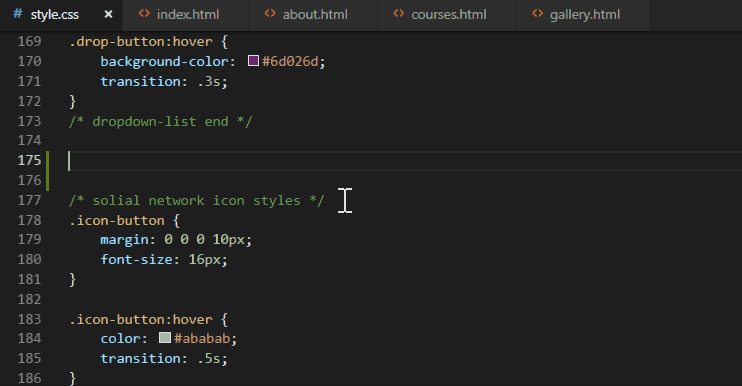Click the '.drop-button:hover' selector text
This screenshot has width=742, height=386.
141,42
